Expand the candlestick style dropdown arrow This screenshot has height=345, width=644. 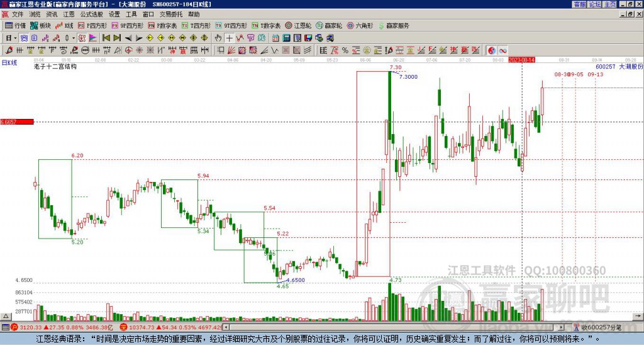coord(74,38)
